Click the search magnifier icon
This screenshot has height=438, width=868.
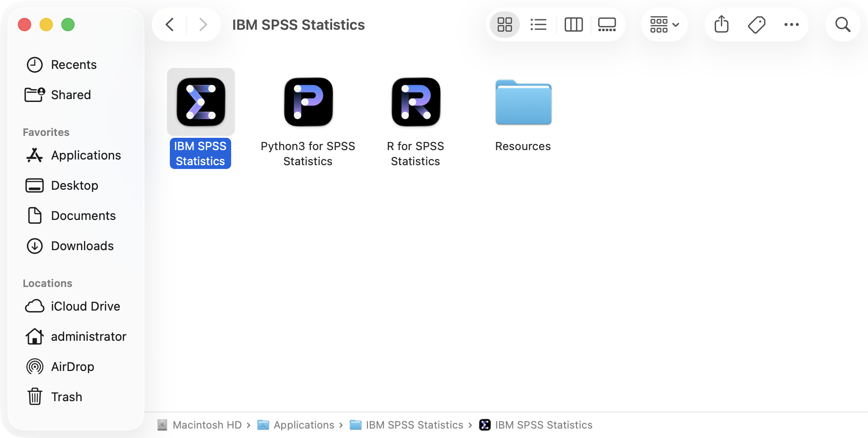843,25
